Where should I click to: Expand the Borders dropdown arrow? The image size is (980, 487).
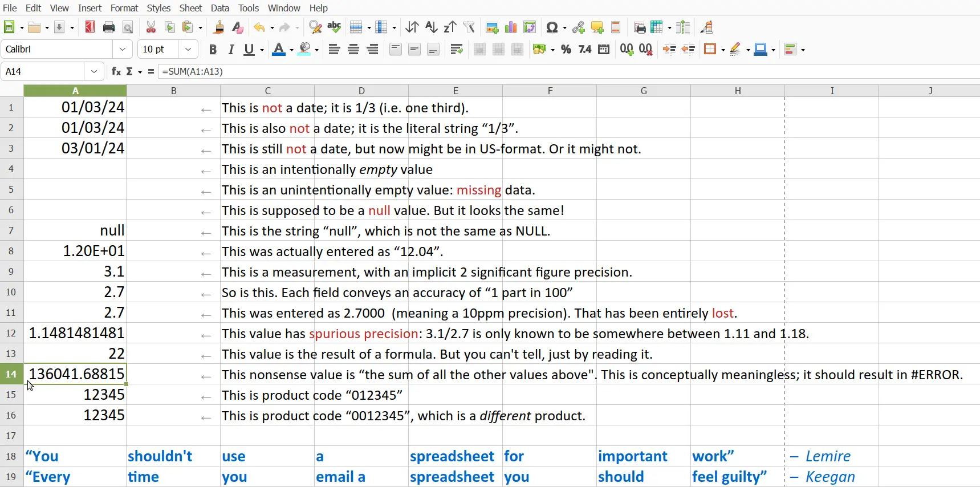click(x=723, y=50)
